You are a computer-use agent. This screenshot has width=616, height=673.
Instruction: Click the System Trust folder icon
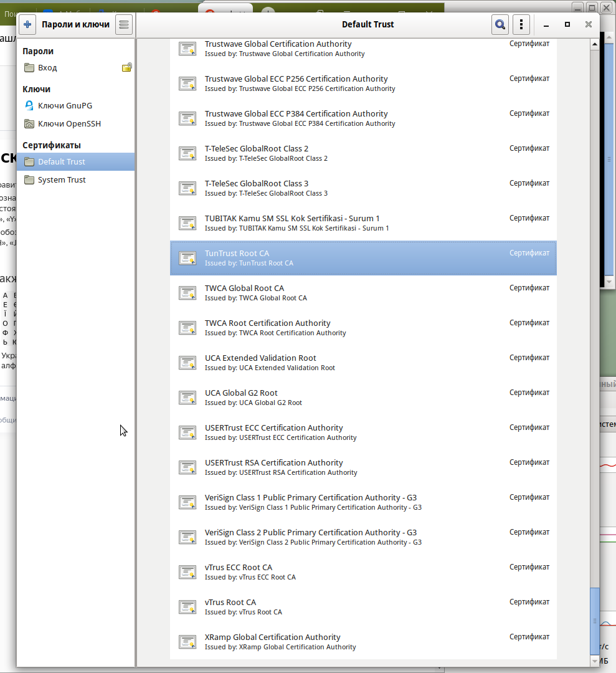(x=29, y=180)
